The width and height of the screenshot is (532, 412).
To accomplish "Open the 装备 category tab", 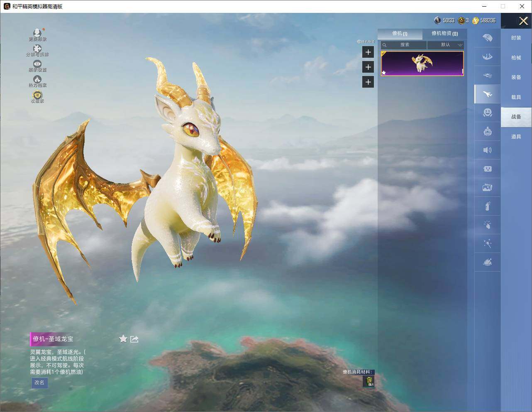I will click(x=516, y=77).
